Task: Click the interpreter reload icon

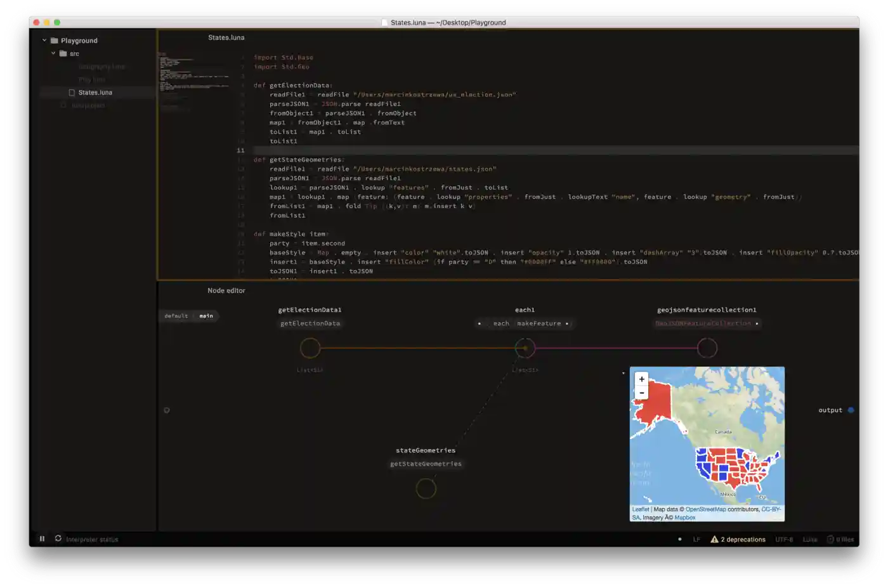Action: pos(58,539)
